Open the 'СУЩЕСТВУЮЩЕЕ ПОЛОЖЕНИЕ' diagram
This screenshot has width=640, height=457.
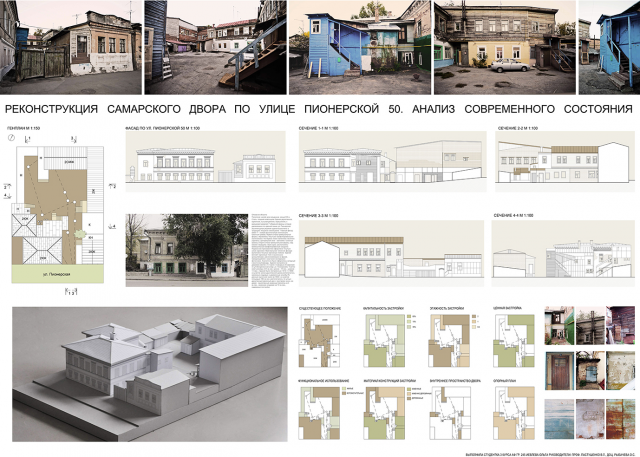point(320,341)
